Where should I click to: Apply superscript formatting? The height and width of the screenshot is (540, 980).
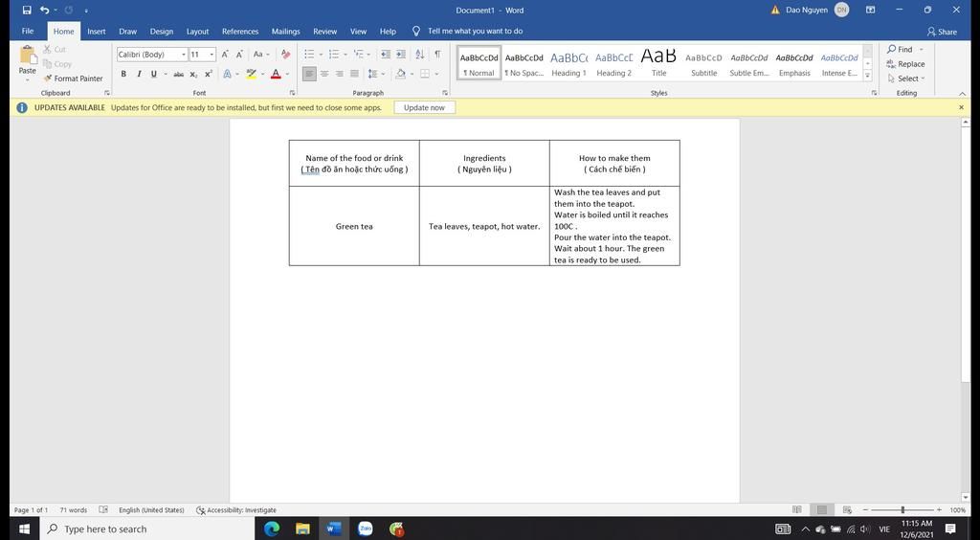pyautogui.click(x=209, y=74)
